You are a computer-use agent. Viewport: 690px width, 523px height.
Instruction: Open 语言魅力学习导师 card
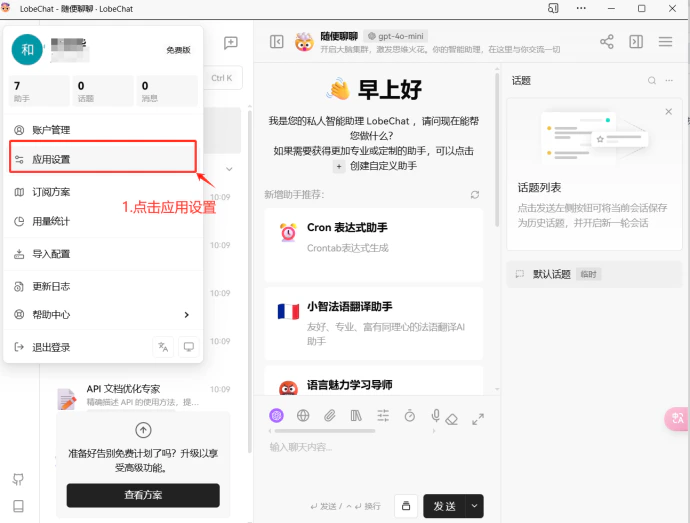374,381
